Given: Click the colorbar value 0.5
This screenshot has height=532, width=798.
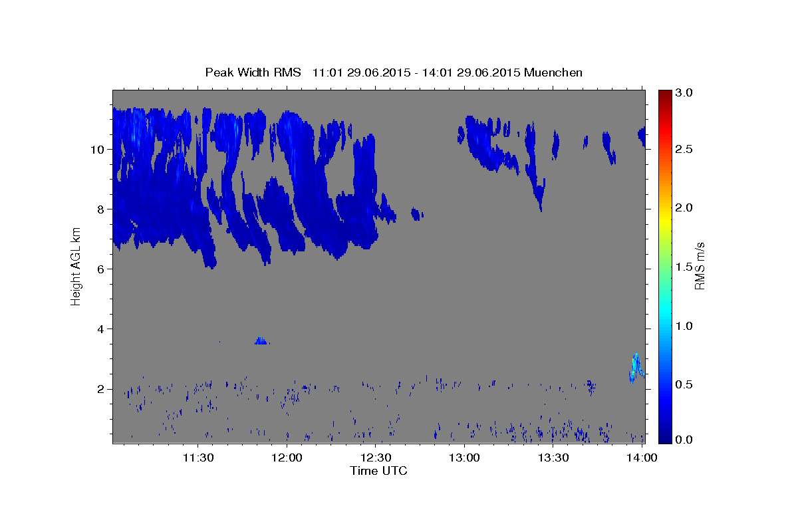Looking at the screenshot, I should click(685, 384).
